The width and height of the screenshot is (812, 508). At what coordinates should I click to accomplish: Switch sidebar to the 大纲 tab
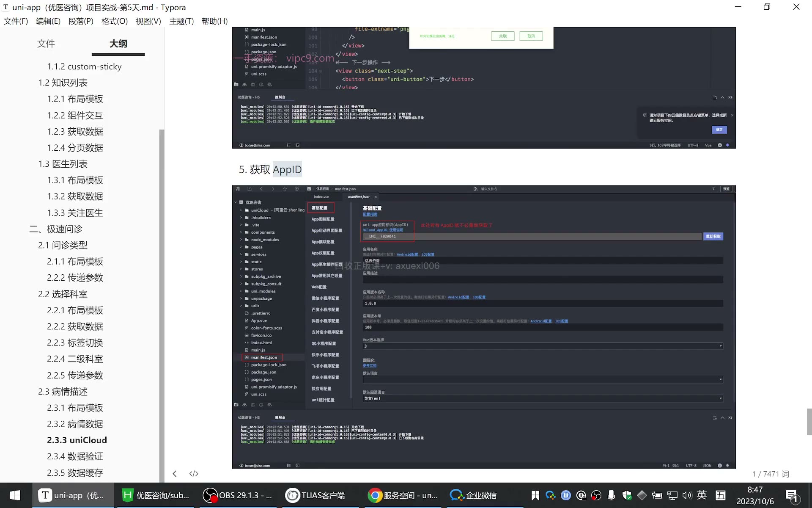[118, 44]
